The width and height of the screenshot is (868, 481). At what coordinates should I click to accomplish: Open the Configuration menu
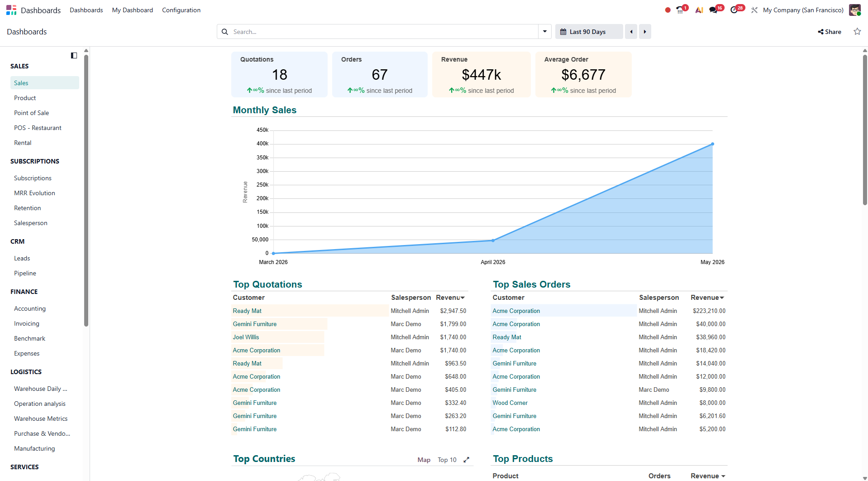coord(181,10)
